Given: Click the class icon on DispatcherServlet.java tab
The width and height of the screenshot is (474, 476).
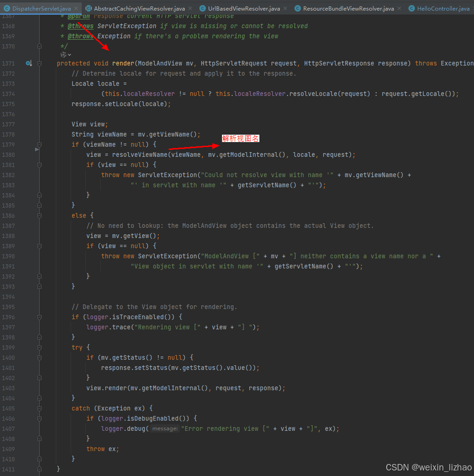Looking at the screenshot, I should tap(6, 8).
